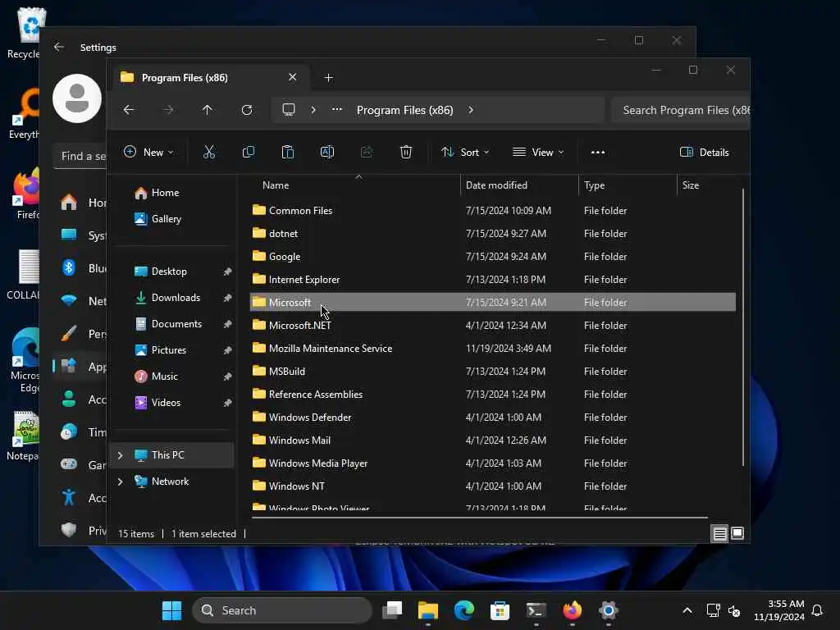Select the Windows Media Player folder
840x630 pixels.
(x=492, y=463)
